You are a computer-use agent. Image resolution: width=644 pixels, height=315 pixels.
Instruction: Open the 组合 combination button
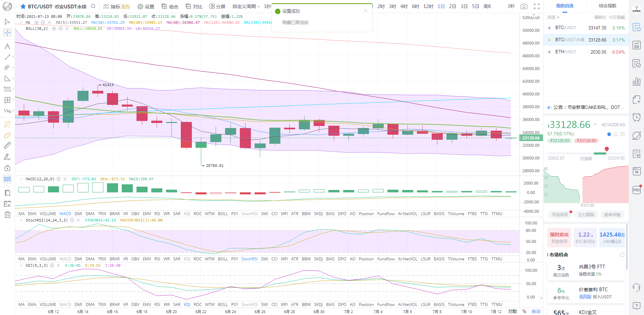[x=170, y=6]
